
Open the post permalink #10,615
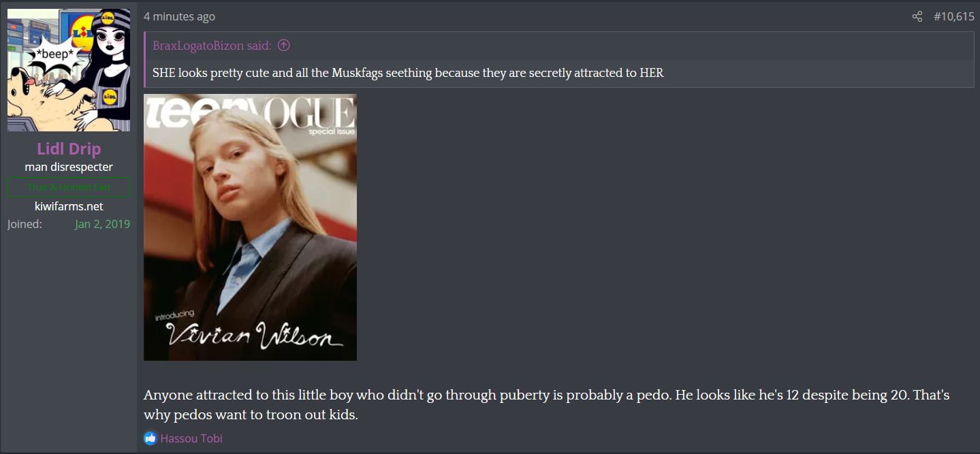(x=953, y=16)
